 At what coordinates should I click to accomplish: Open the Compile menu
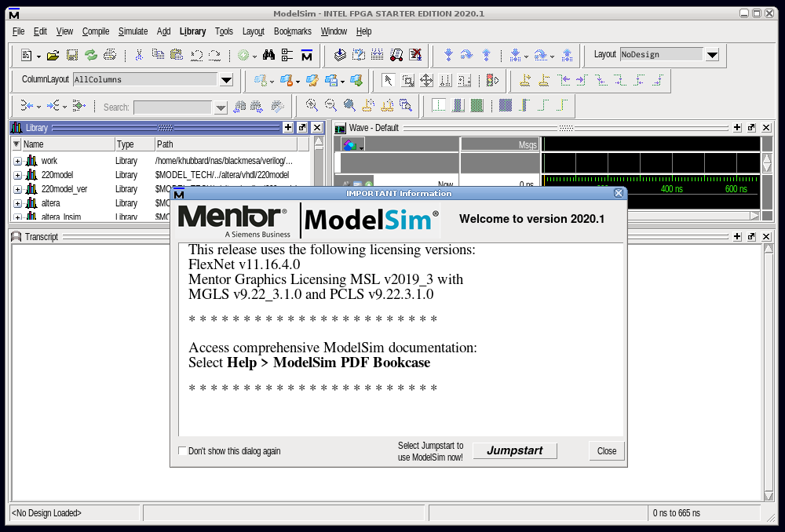click(96, 31)
